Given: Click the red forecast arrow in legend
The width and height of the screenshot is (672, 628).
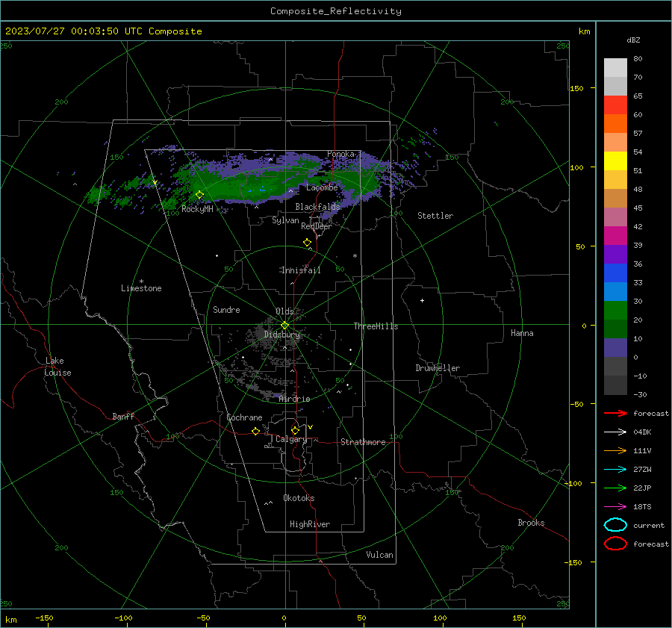Looking at the screenshot, I should [x=615, y=413].
